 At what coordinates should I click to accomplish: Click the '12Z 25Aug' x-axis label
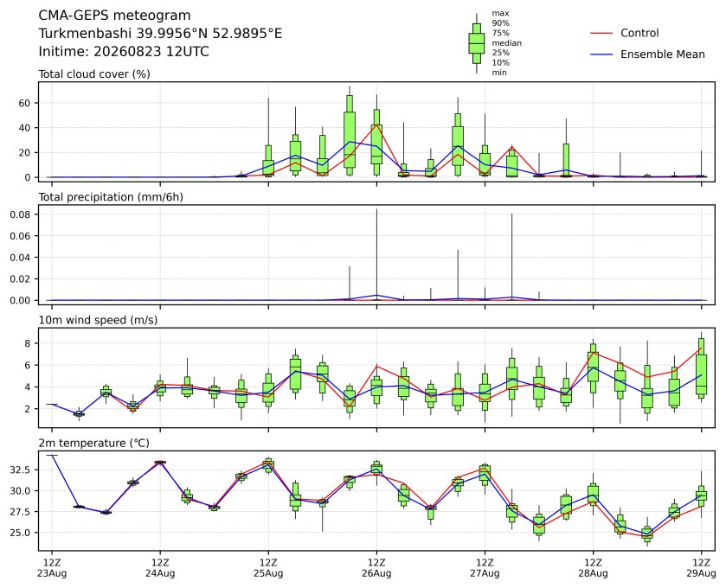pyautogui.click(x=268, y=568)
